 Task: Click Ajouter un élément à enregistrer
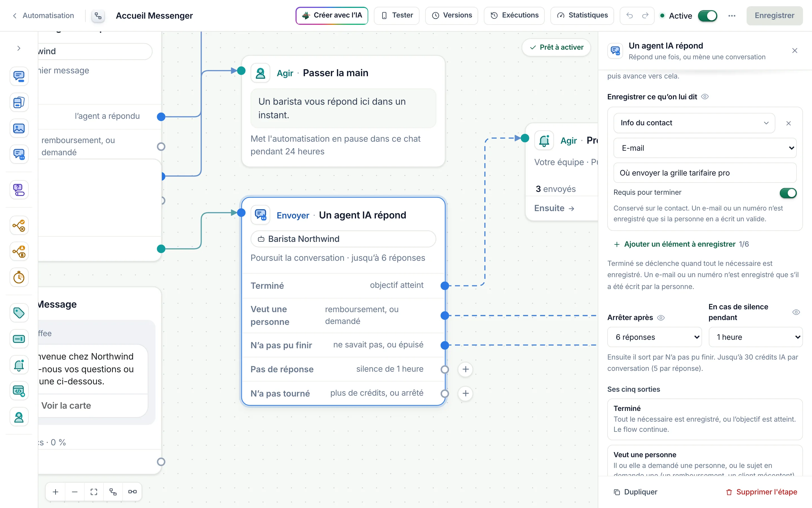tap(675, 244)
